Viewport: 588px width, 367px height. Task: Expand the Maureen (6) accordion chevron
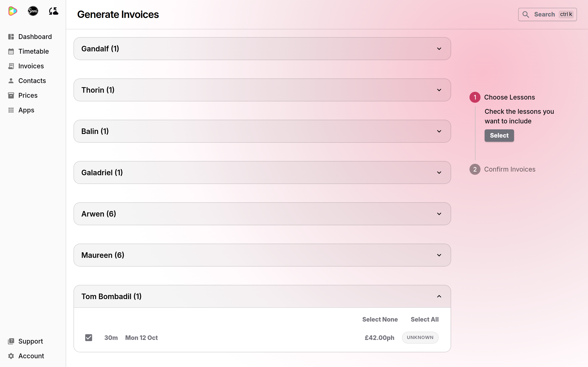439,255
